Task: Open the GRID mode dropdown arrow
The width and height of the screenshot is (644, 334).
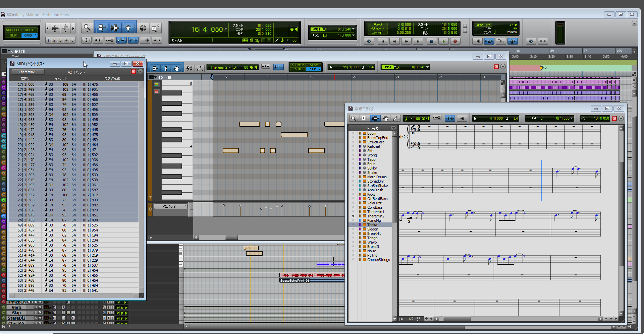Action: click(35, 35)
